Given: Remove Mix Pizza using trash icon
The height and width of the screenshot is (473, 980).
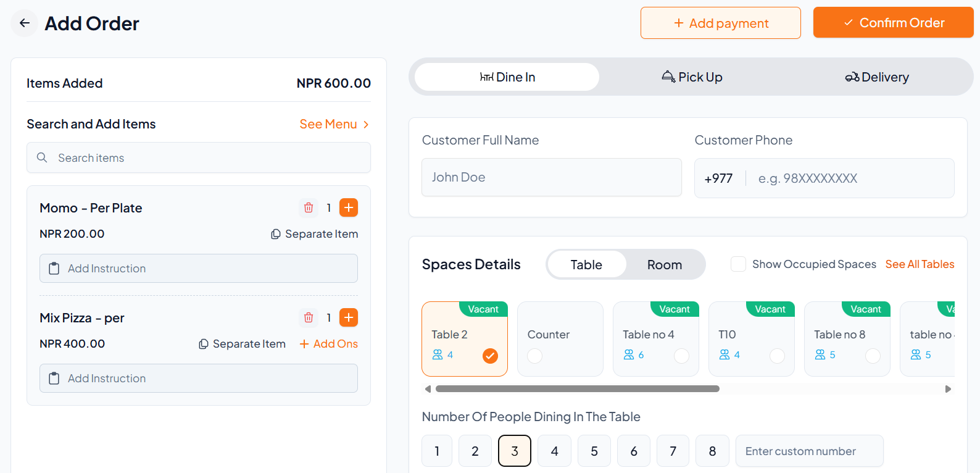Looking at the screenshot, I should [309, 318].
